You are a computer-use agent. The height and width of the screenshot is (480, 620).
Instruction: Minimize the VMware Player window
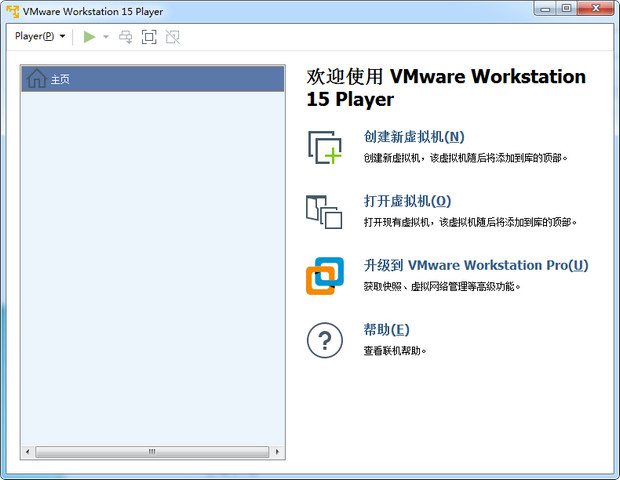[x=546, y=8]
